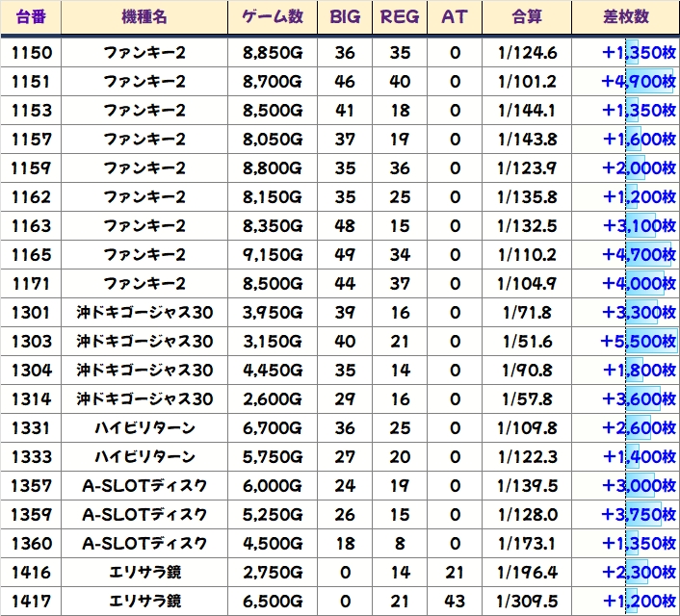Click ハイビリターン in row 1331
Screen dimensions: 680x616
coord(144,428)
